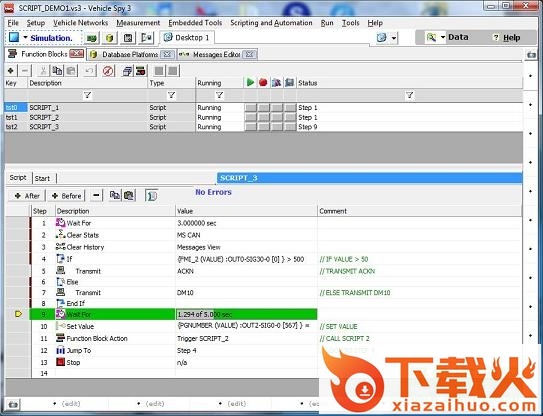
Task: Click the camera icon in bottom left corner
Action: pos(13,404)
